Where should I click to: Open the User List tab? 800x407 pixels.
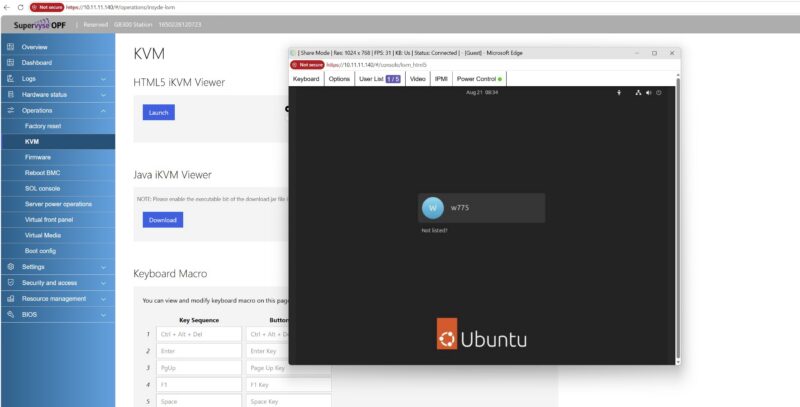380,79
